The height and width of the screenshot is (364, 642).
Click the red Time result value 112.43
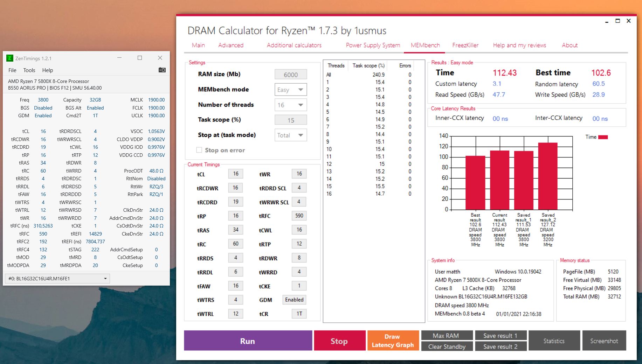[505, 73]
